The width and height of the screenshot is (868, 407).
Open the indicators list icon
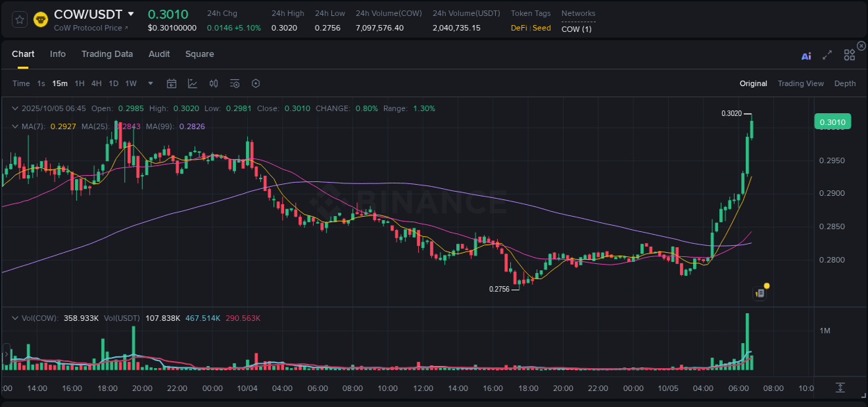click(235, 83)
